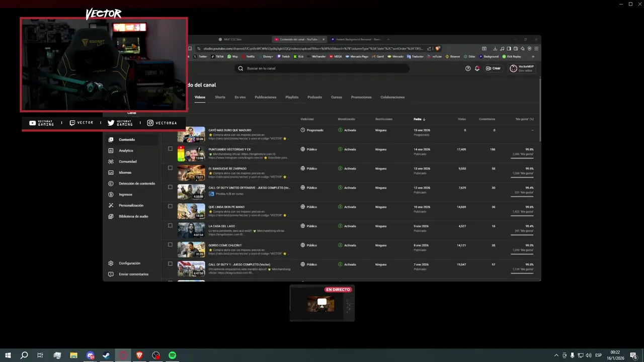Select checkbox for EL SANGUCHE RE ZARPADO
Image resolution: width=644 pixels, height=362 pixels.
170,168
